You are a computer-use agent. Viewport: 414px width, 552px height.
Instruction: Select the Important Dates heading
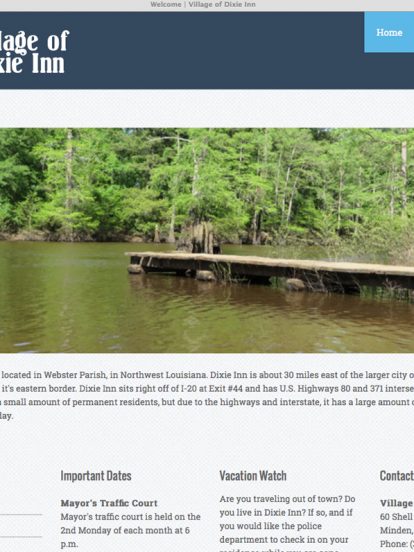[96, 476]
